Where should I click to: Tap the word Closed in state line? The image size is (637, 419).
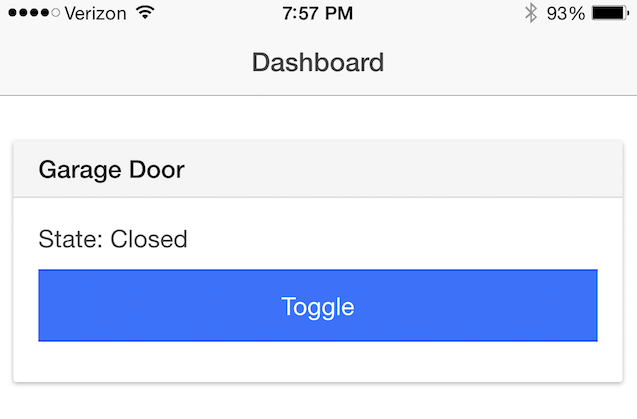click(149, 239)
